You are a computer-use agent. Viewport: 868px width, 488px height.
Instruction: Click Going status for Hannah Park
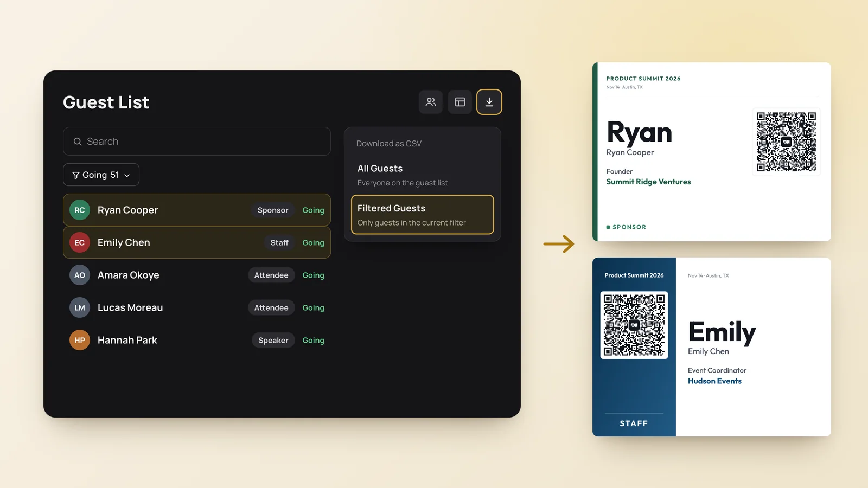(x=313, y=341)
